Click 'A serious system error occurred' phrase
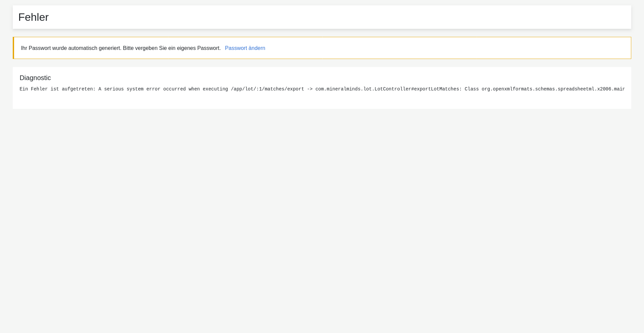644x333 pixels. pyautogui.click(x=142, y=89)
